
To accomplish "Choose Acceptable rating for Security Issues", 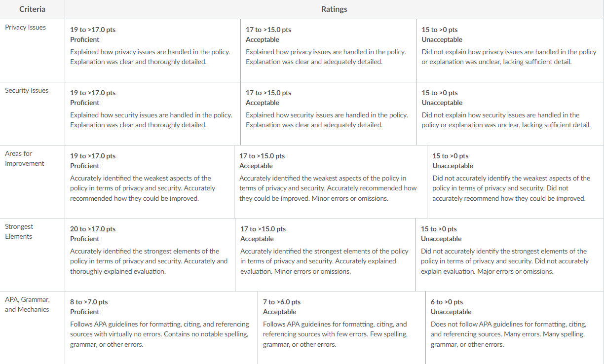I will (x=328, y=113).
